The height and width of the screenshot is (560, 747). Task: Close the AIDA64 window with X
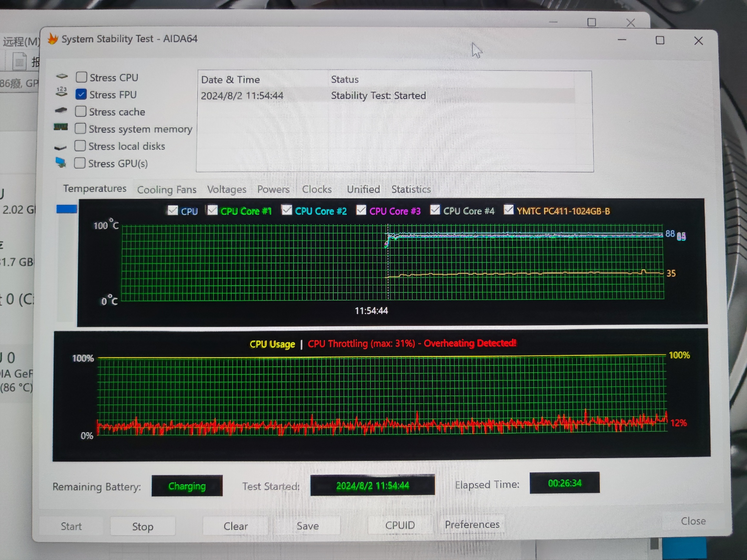tap(698, 41)
